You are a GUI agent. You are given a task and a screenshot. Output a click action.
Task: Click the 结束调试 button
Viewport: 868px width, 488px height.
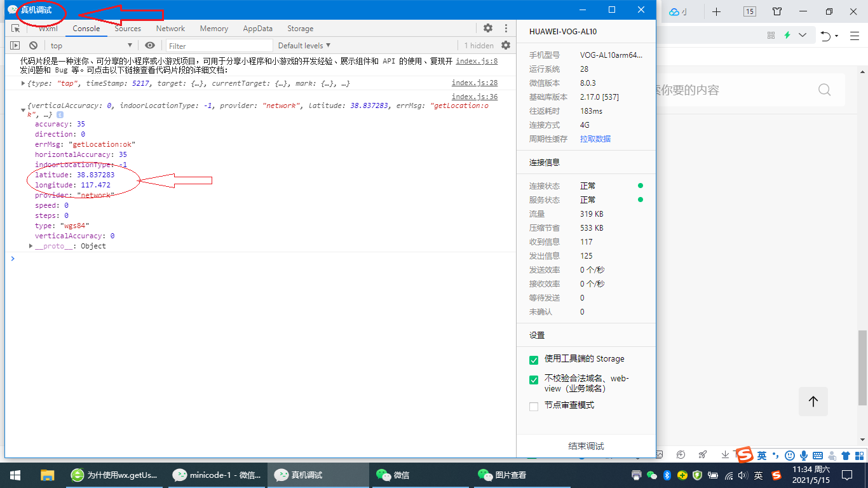tap(586, 446)
